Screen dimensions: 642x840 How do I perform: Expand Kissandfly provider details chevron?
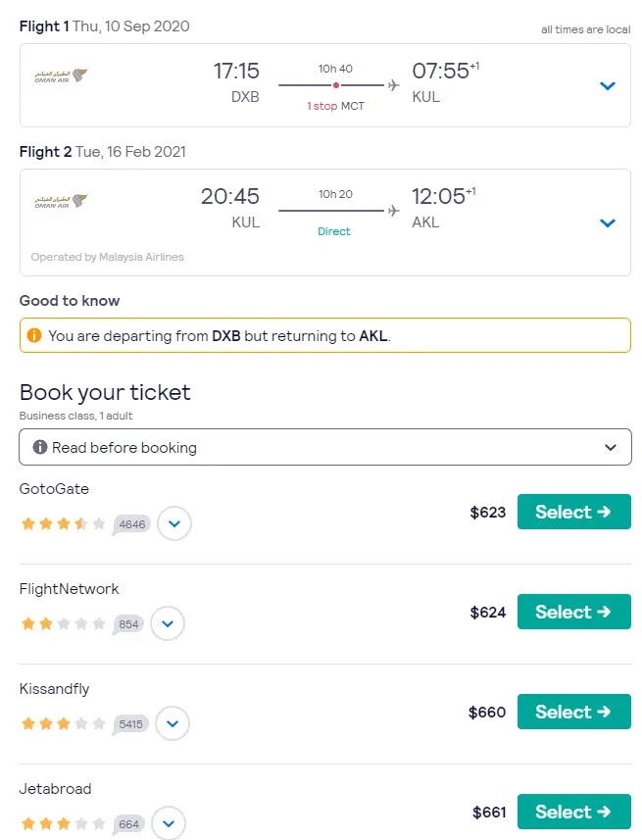(x=173, y=723)
